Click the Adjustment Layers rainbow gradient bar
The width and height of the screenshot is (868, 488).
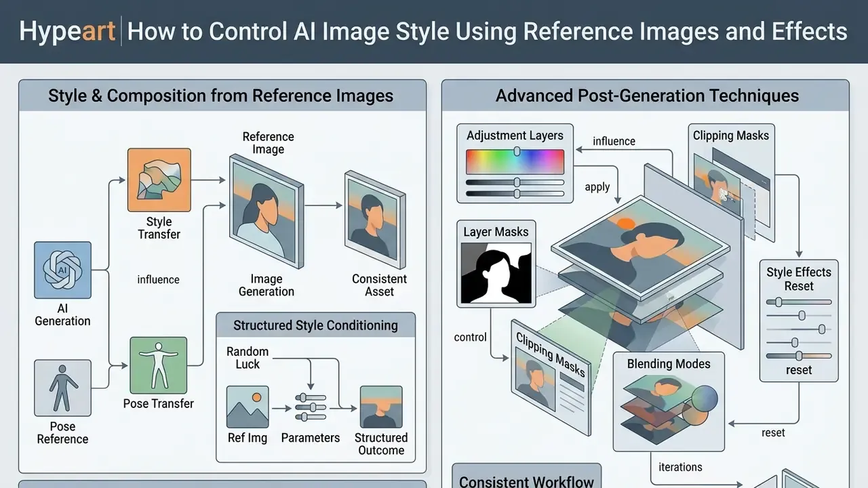[515, 162]
